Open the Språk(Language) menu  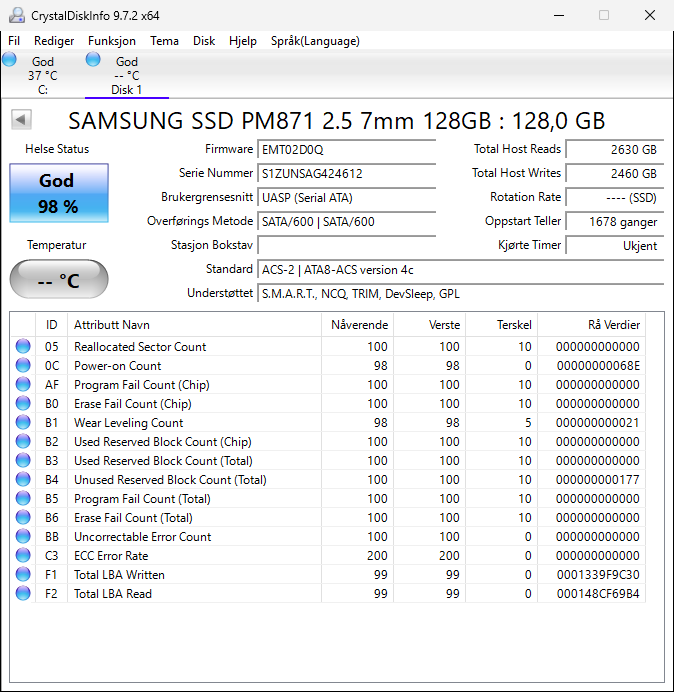pyautogui.click(x=315, y=41)
